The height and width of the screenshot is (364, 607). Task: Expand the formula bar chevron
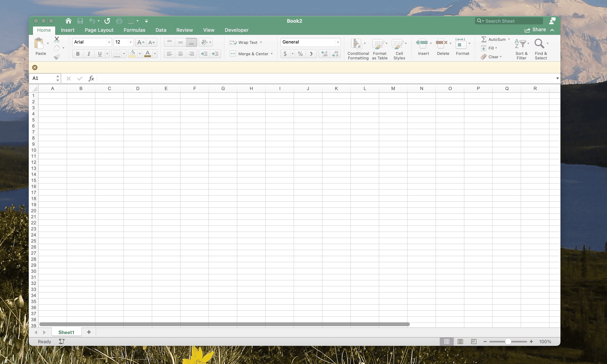(x=557, y=79)
